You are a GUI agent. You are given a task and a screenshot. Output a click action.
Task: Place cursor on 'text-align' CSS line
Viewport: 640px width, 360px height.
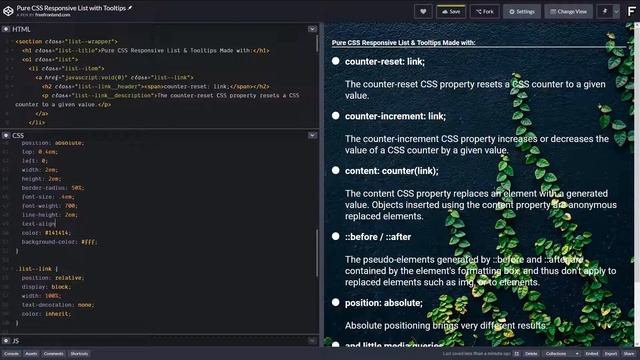(x=38, y=224)
